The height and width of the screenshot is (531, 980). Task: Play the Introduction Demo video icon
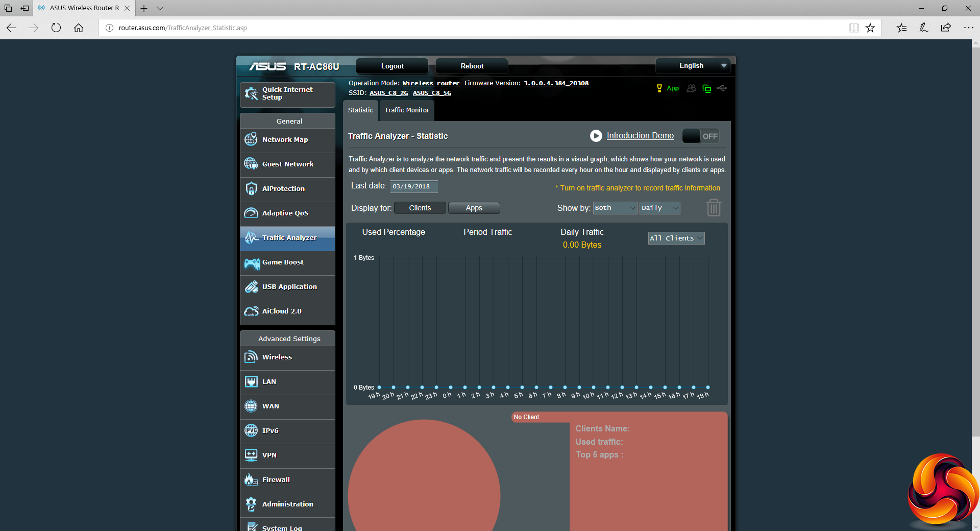click(x=596, y=136)
